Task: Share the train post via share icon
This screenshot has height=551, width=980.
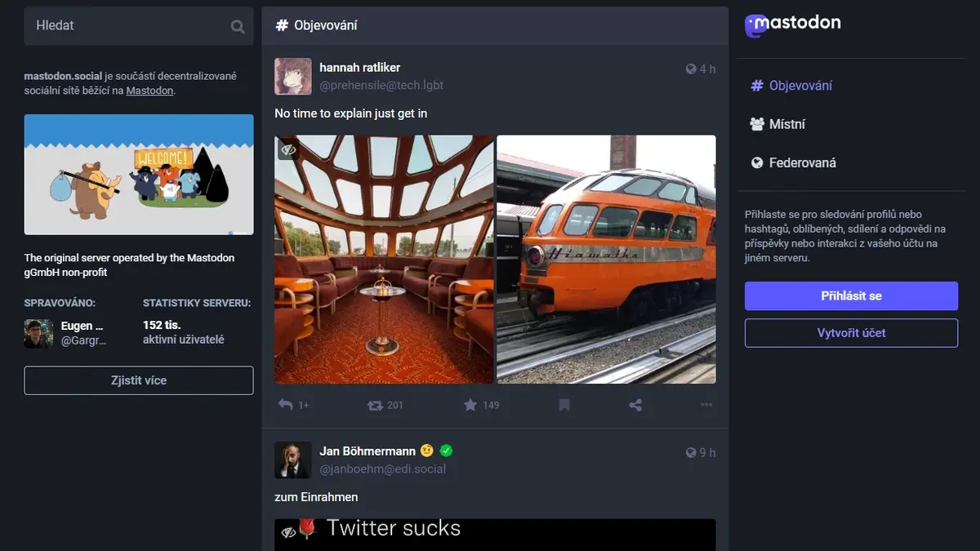Action: click(x=635, y=405)
